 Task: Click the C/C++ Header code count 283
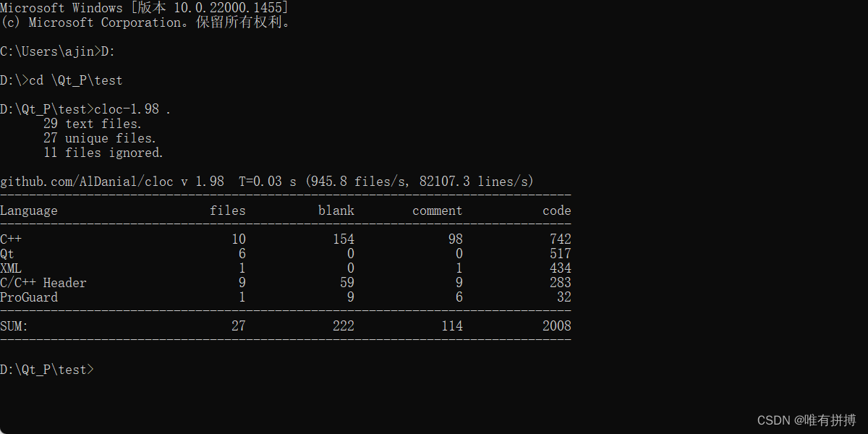point(561,283)
